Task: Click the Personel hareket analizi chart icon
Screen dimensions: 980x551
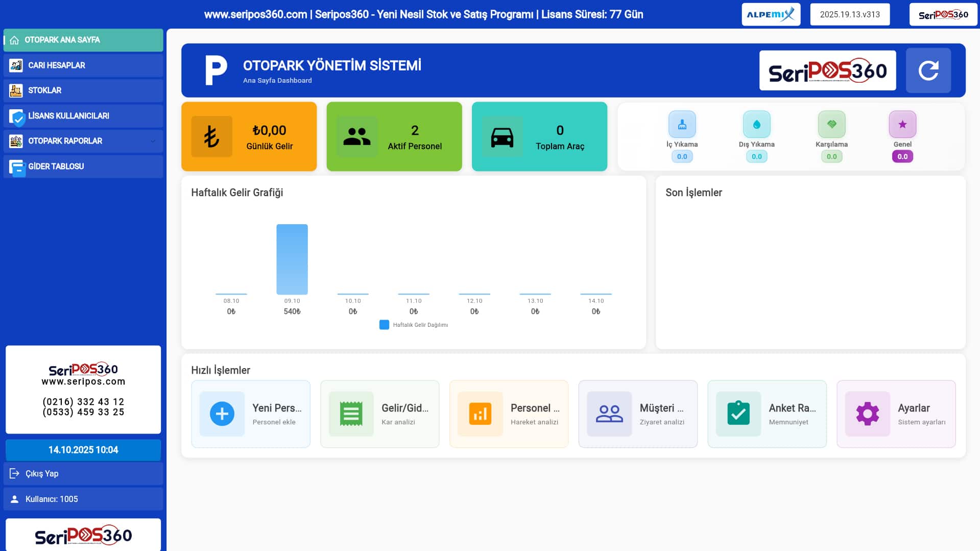Action: click(x=480, y=414)
